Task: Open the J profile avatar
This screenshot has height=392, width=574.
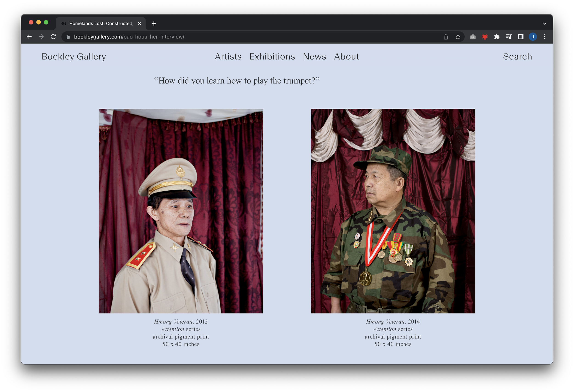Action: pyautogui.click(x=533, y=37)
